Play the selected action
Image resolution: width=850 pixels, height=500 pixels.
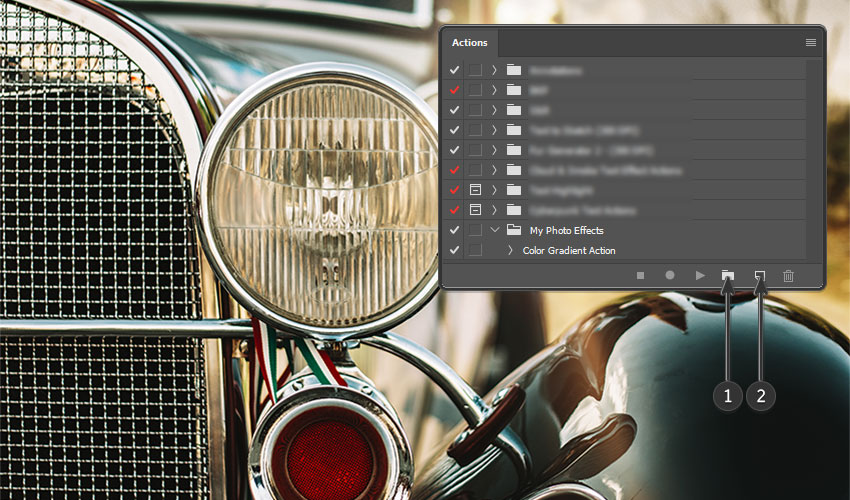pos(700,275)
